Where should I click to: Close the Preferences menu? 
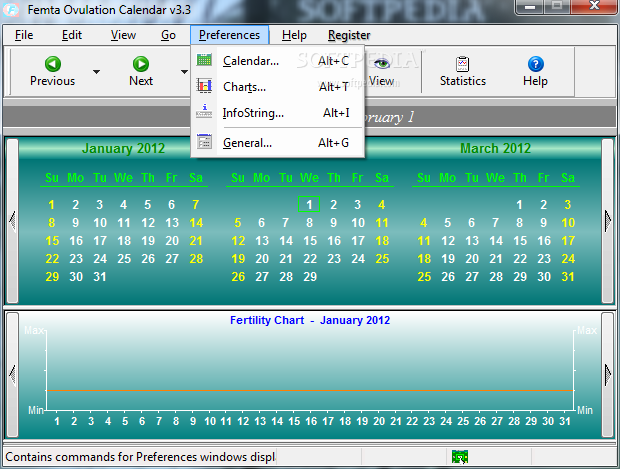229,35
